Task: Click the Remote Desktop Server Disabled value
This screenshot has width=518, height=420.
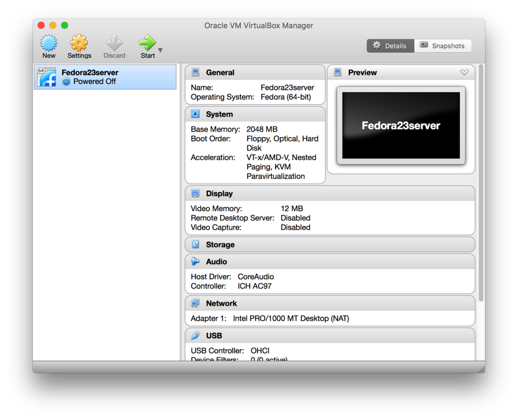Action: point(295,218)
